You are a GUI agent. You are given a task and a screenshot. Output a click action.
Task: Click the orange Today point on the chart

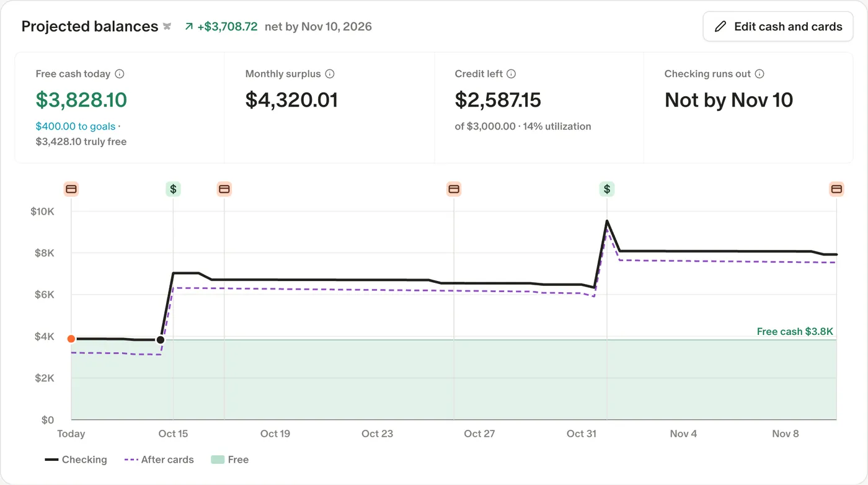(x=71, y=339)
